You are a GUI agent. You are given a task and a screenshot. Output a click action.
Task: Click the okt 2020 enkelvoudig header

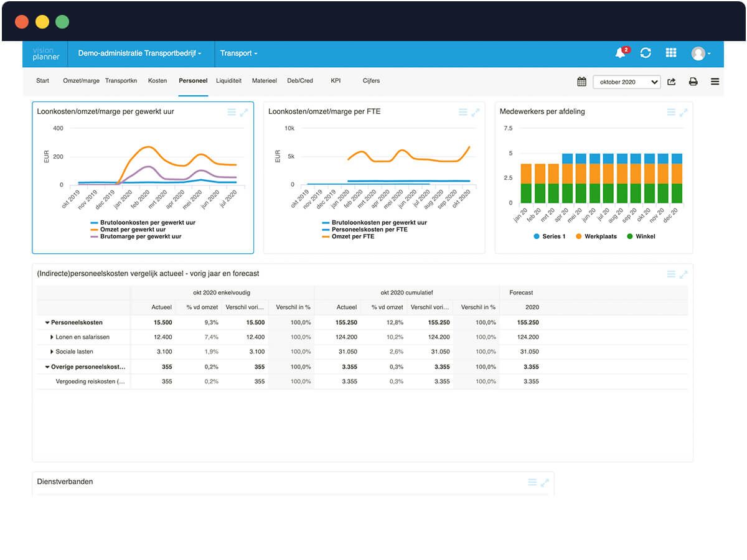tap(222, 292)
